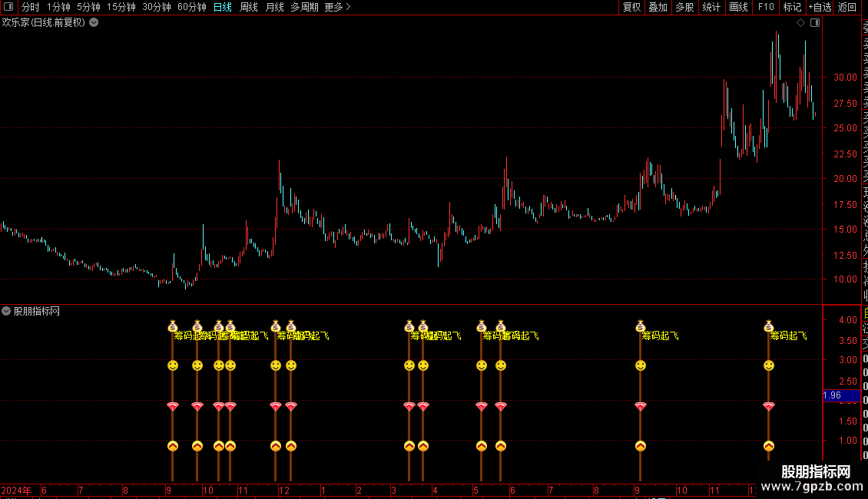Viewport: 868px width, 499px height.
Task: Click the 4.00 indicator axis label
Action: point(848,320)
